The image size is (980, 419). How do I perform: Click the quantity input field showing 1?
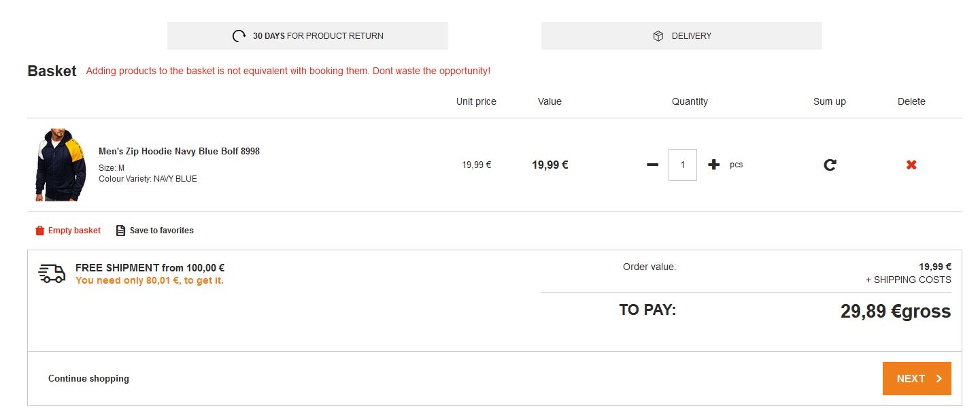point(682,165)
